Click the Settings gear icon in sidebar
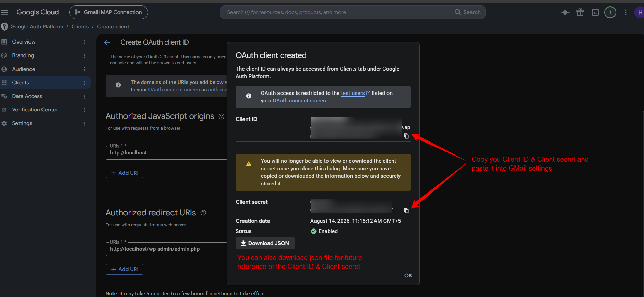 [4, 123]
